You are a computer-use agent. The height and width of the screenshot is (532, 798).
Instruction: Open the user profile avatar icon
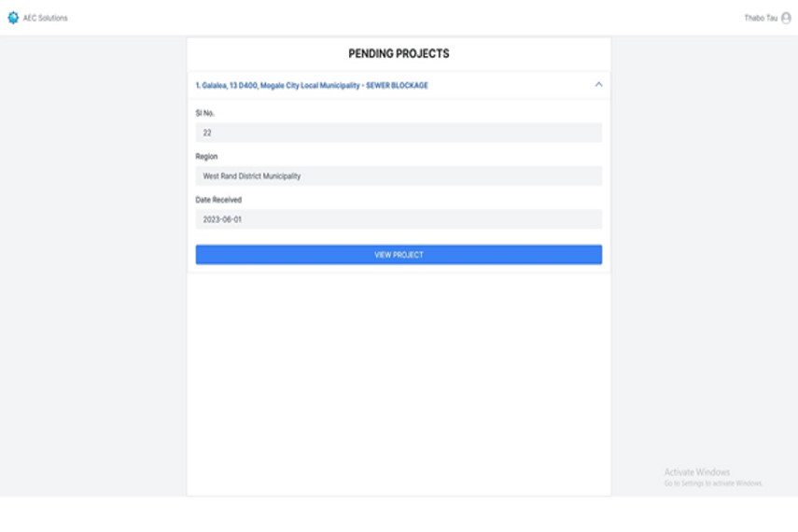pos(786,19)
